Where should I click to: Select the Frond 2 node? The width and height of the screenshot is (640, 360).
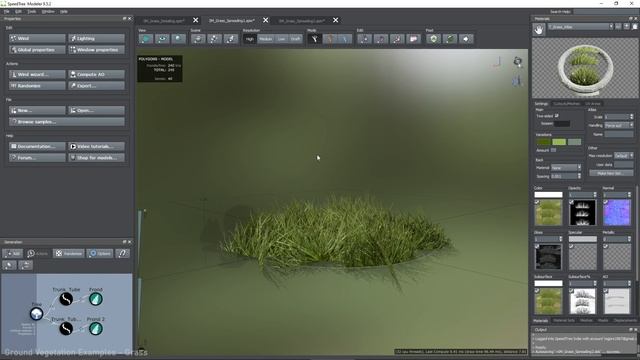tap(96, 329)
